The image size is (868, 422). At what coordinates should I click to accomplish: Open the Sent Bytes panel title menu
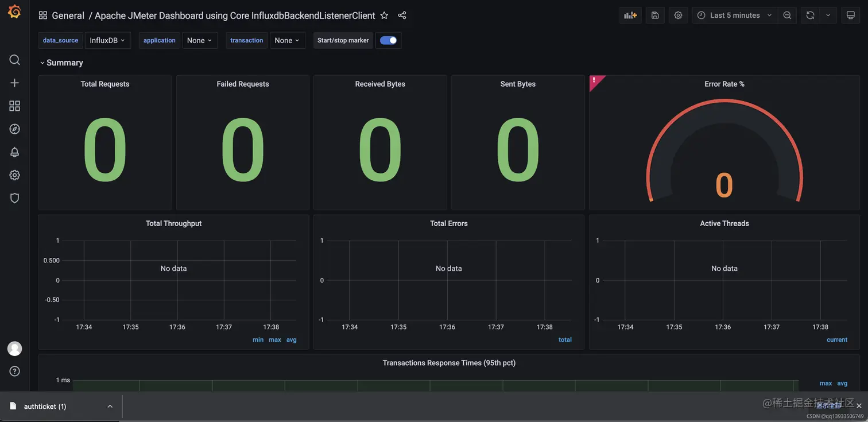(x=518, y=84)
